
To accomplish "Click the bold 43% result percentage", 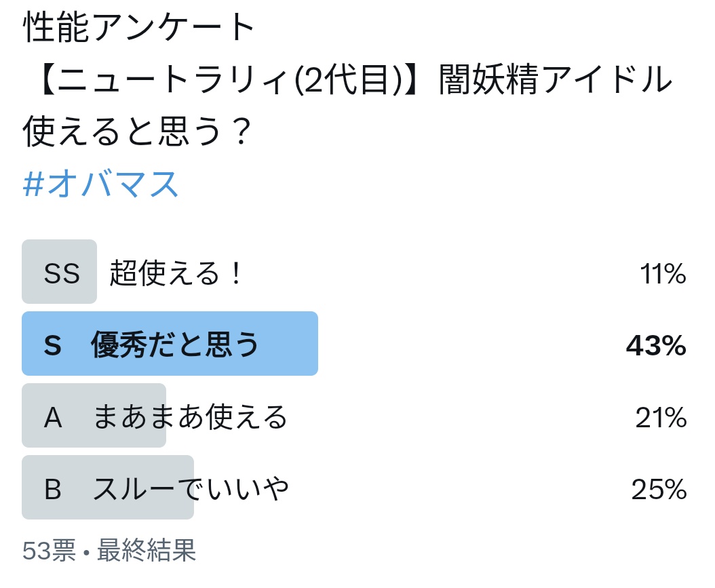I will coord(656,345).
